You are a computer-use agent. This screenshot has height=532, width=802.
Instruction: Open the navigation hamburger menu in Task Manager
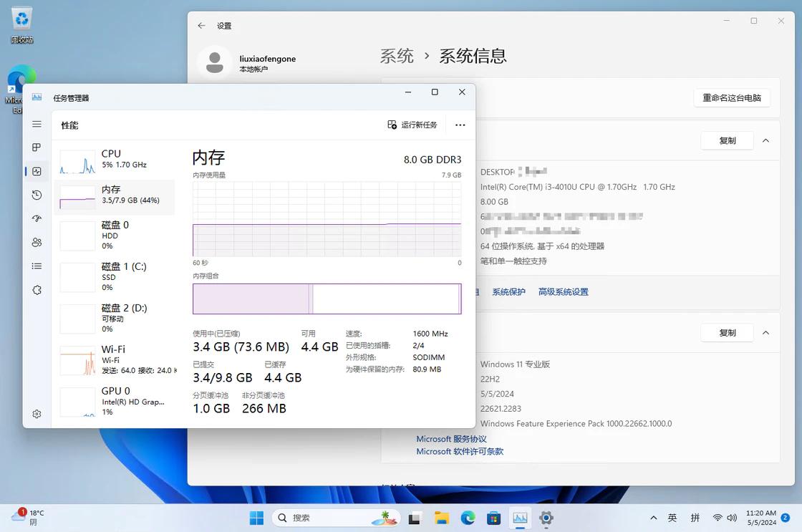[x=37, y=124]
